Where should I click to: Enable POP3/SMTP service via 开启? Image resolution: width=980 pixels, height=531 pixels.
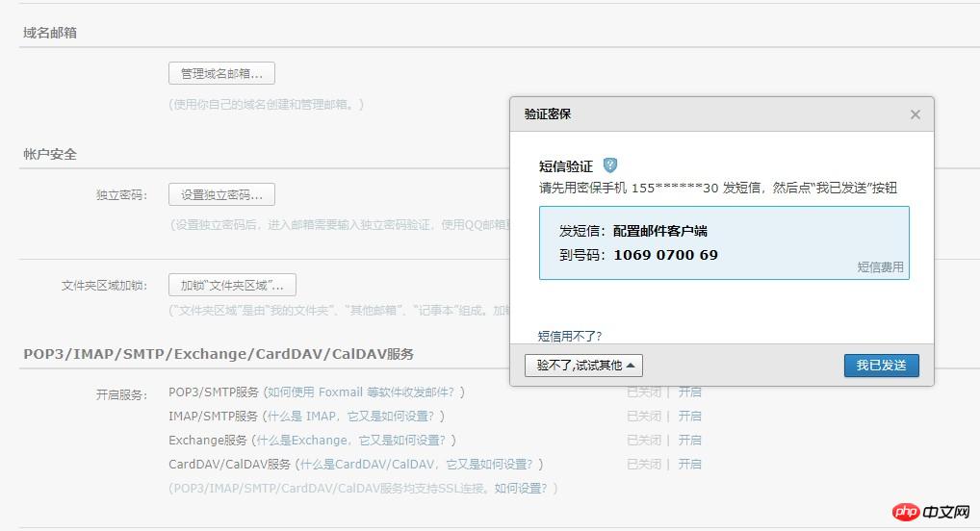689,392
